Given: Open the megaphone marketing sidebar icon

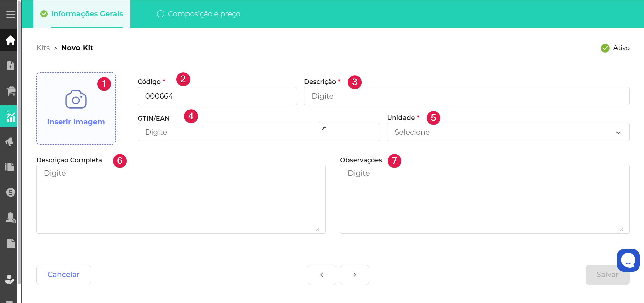Looking at the screenshot, I should pos(10,142).
